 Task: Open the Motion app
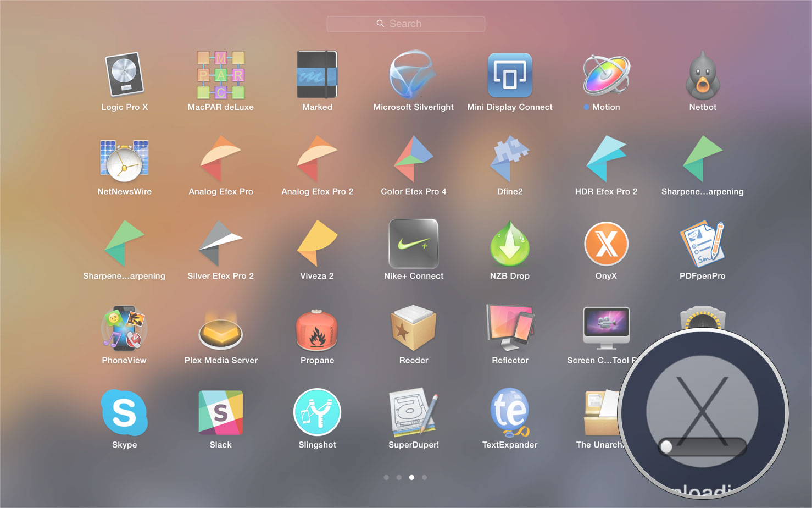point(606,74)
